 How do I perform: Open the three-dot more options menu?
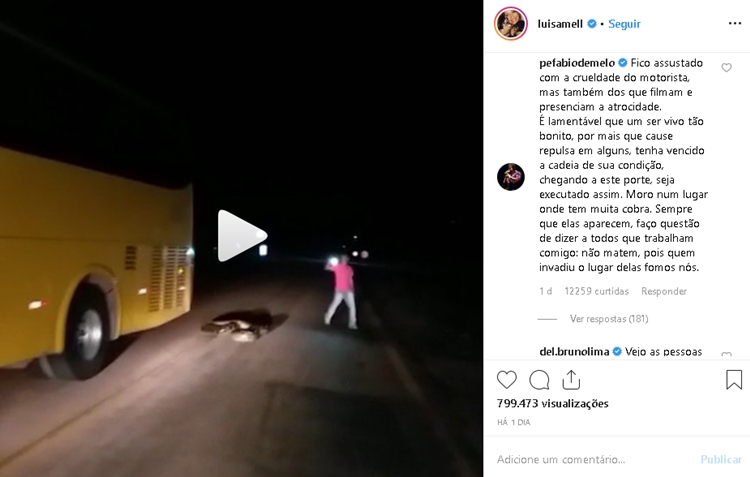coord(735,23)
